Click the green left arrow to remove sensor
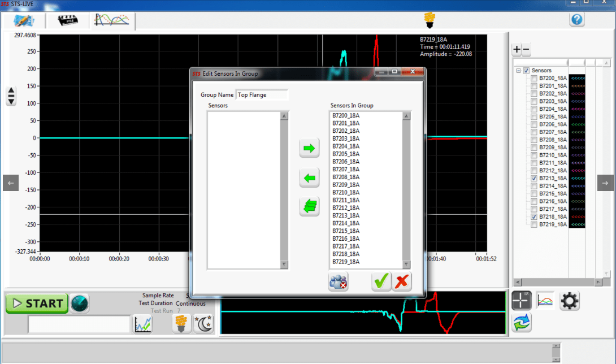 [309, 178]
